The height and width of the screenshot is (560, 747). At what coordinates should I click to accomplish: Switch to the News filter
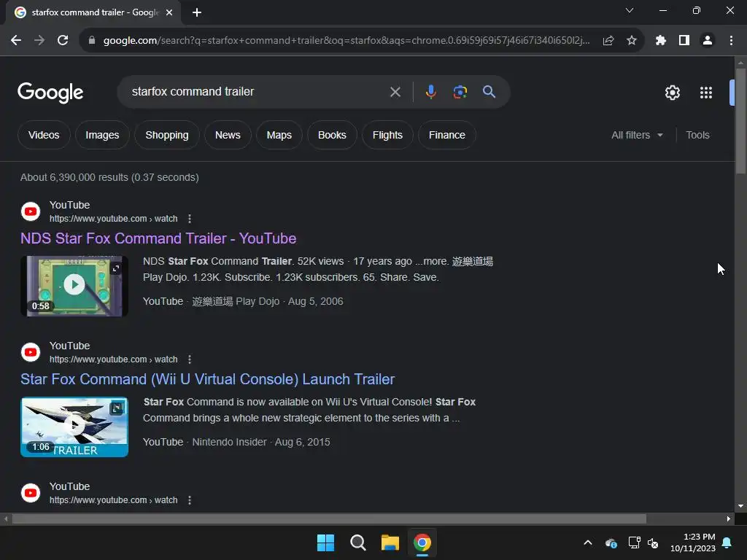(228, 135)
